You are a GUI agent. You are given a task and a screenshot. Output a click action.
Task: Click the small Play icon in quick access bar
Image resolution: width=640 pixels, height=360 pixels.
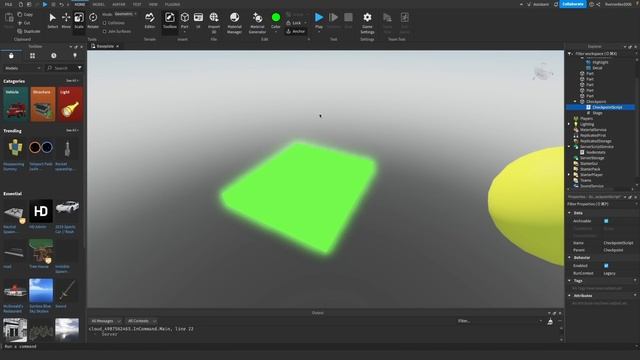45,4
